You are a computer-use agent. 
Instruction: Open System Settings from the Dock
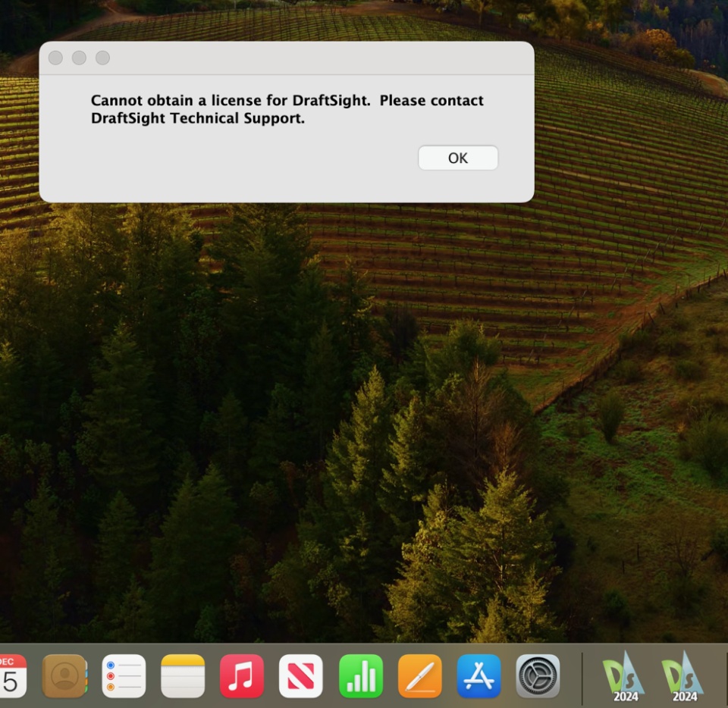pyautogui.click(x=538, y=676)
